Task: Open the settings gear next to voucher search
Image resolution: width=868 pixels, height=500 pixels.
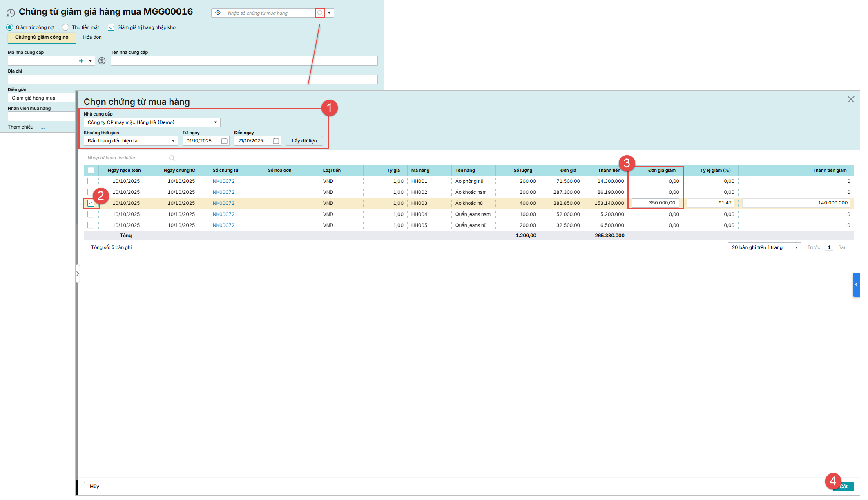Action: (218, 13)
